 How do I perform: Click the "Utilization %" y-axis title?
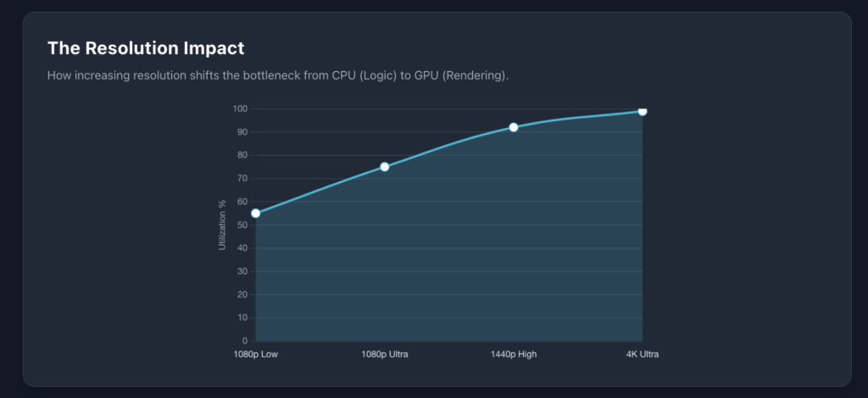[222, 224]
